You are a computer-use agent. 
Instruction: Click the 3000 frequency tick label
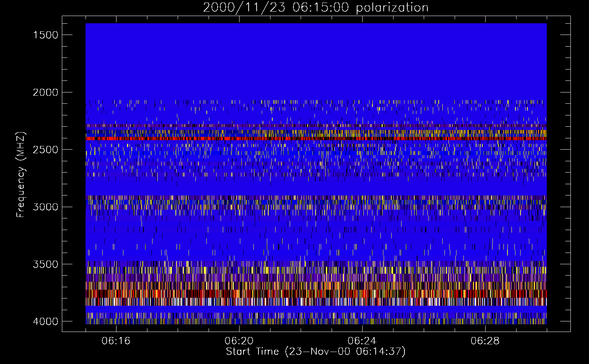(x=46, y=207)
